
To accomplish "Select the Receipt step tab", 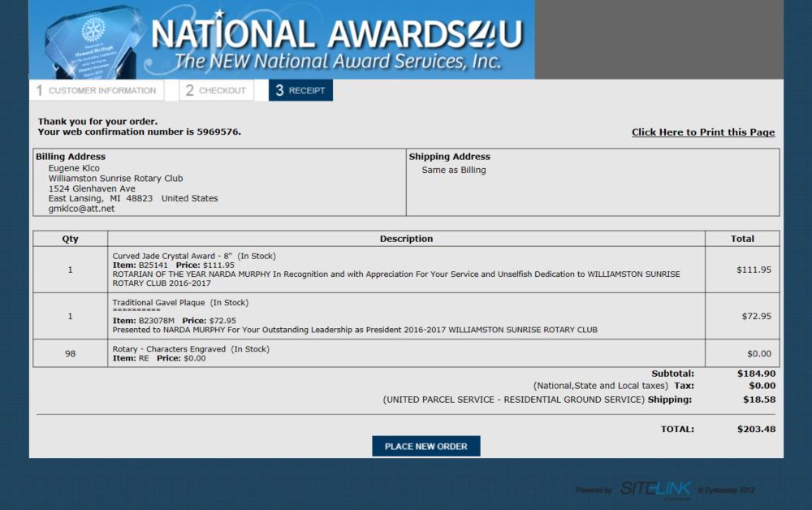I will [300, 90].
